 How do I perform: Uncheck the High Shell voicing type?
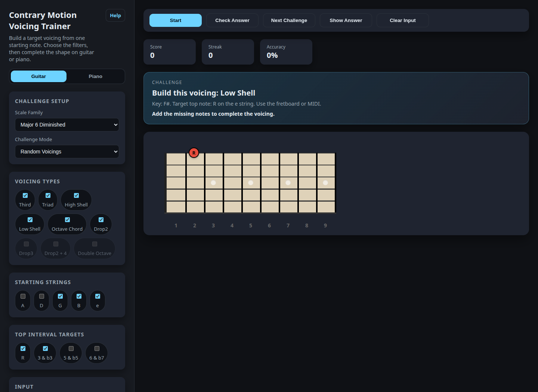coord(76,195)
